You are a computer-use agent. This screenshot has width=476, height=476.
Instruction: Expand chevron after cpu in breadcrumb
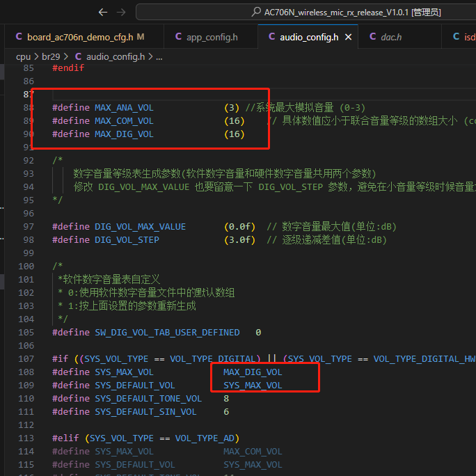pos(36,57)
